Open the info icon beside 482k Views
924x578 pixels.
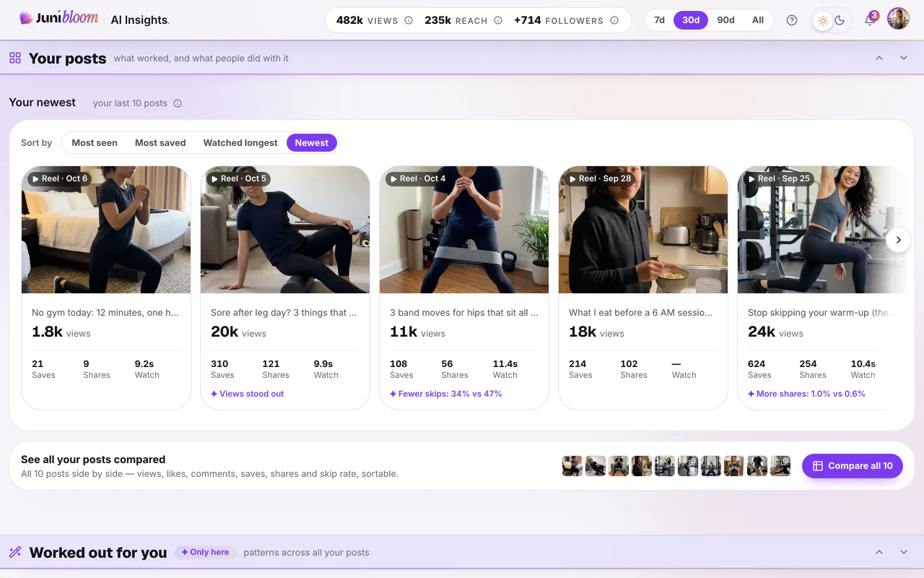(409, 20)
